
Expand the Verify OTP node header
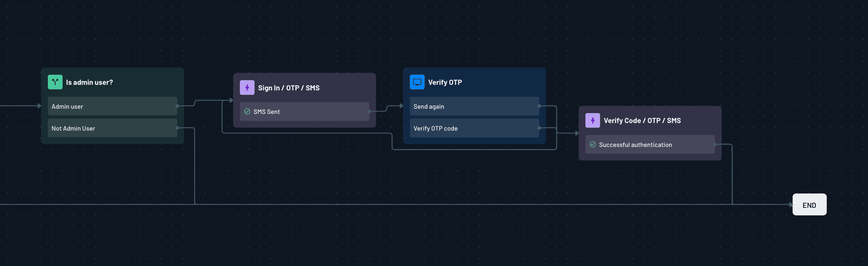click(x=444, y=82)
